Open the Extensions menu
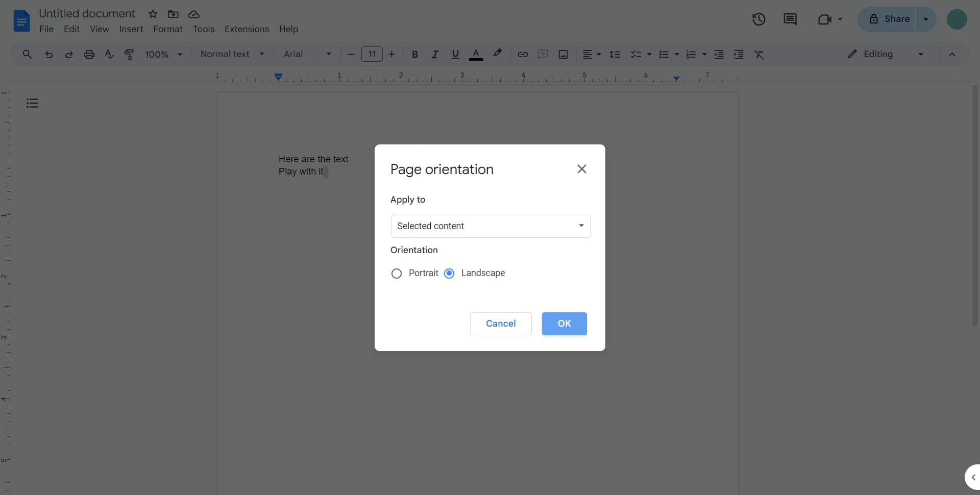This screenshot has width=980, height=495. pos(247,29)
